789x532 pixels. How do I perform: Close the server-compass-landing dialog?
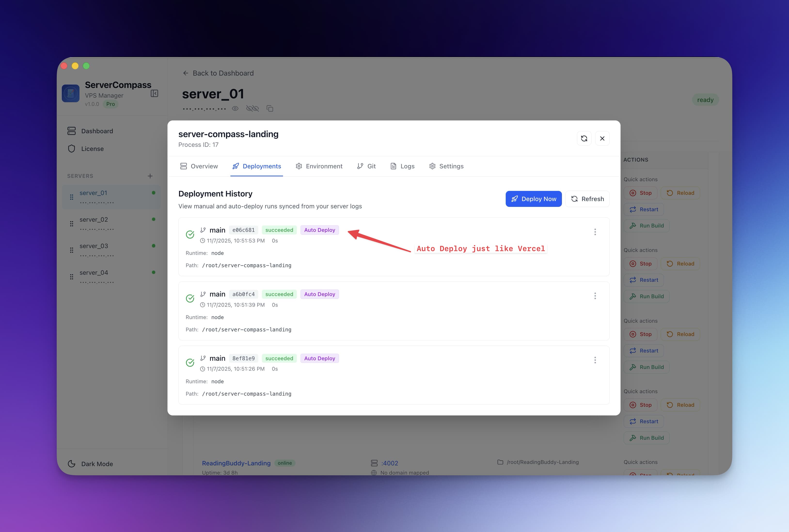pyautogui.click(x=602, y=138)
